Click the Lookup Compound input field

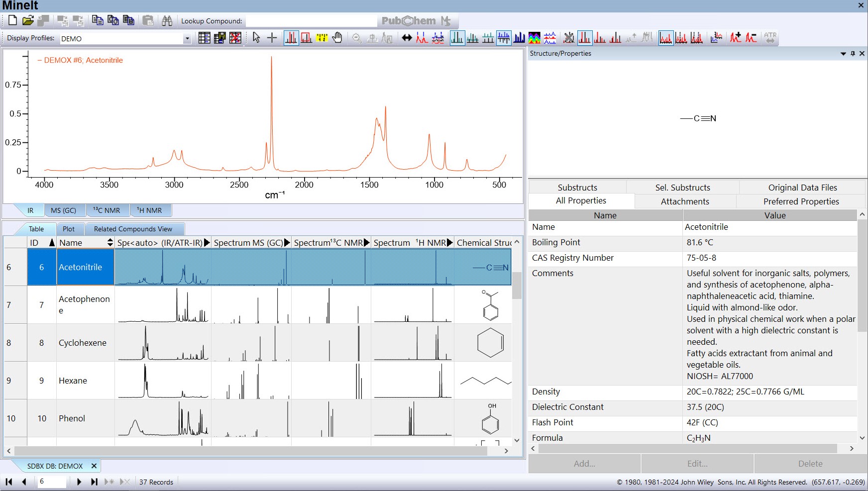point(311,21)
